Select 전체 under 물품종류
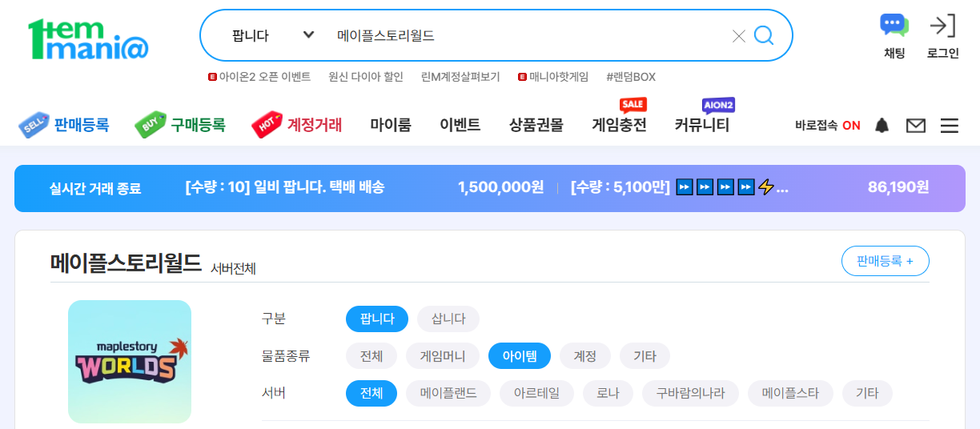This screenshot has height=429, width=980. point(372,356)
